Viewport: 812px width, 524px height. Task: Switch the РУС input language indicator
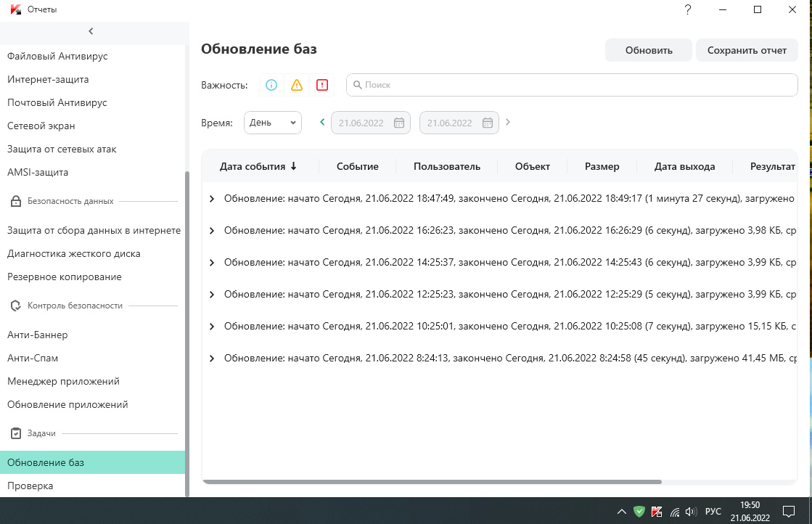713,512
